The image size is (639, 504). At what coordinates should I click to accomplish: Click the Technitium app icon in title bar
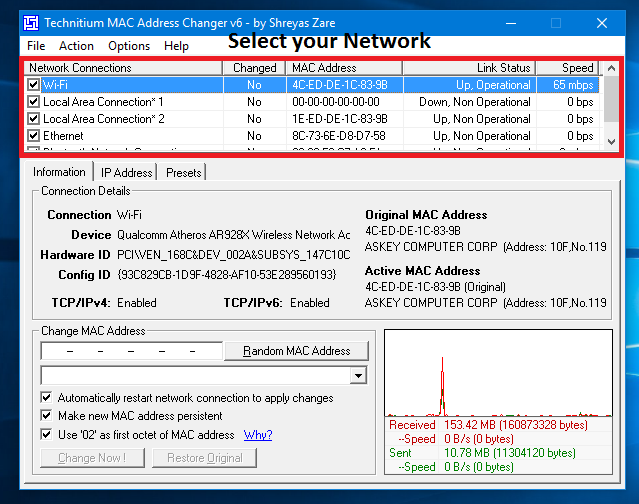(31, 23)
